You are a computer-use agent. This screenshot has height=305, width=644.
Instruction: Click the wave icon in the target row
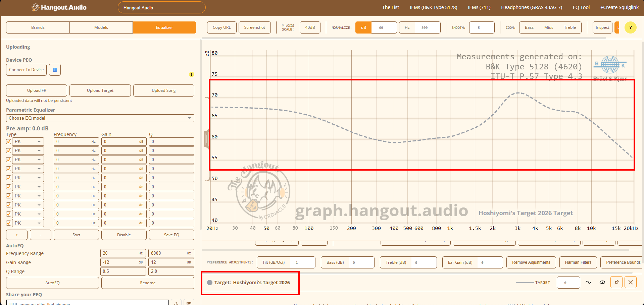pyautogui.click(x=588, y=282)
